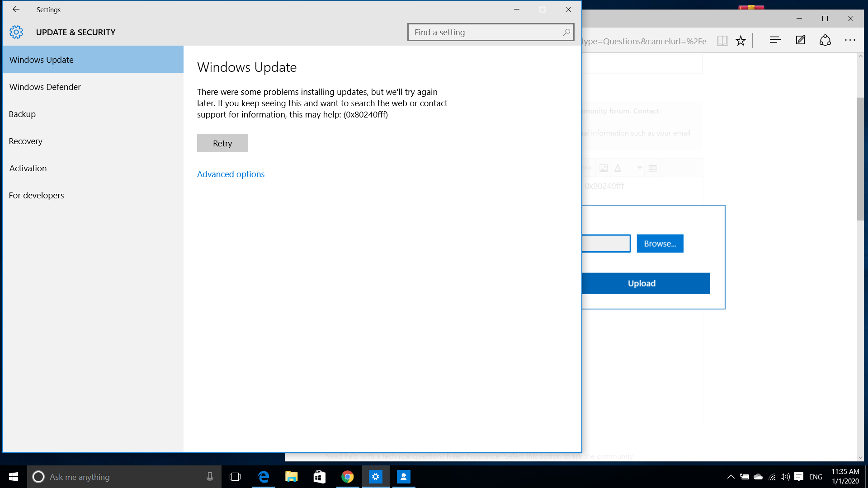Open the volume tray icon

(x=785, y=477)
